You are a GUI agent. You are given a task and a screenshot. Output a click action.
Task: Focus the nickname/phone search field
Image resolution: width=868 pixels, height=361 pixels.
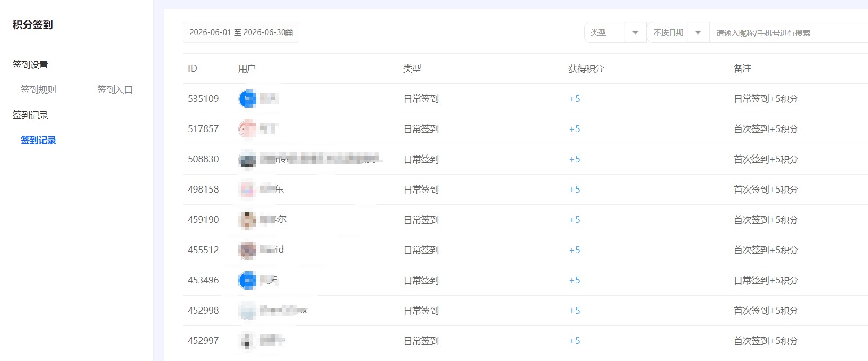point(789,32)
